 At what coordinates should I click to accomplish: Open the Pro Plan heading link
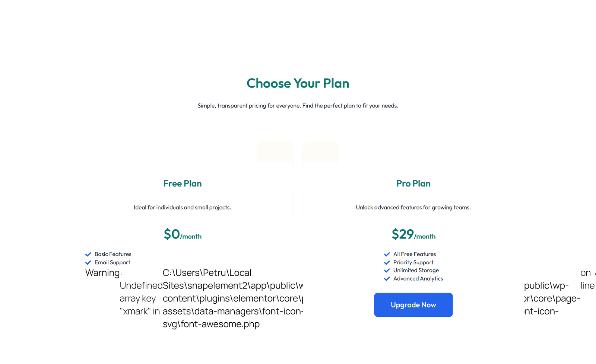click(413, 183)
